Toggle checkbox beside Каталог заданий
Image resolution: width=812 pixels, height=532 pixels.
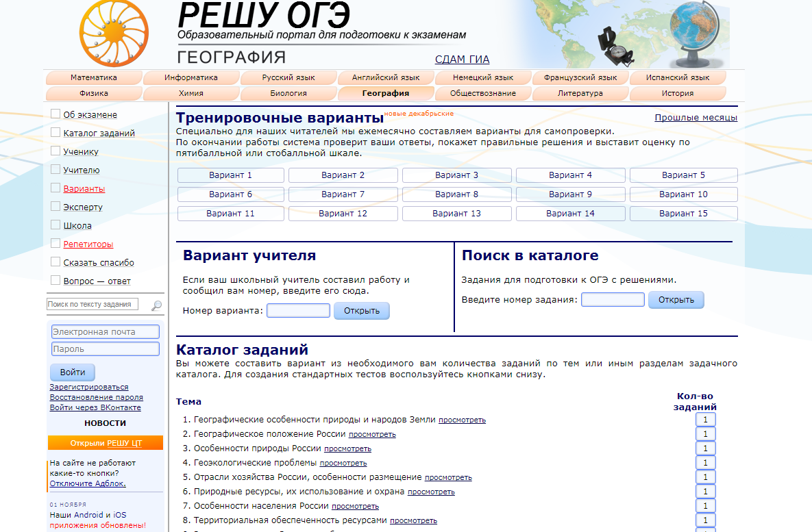coord(56,132)
